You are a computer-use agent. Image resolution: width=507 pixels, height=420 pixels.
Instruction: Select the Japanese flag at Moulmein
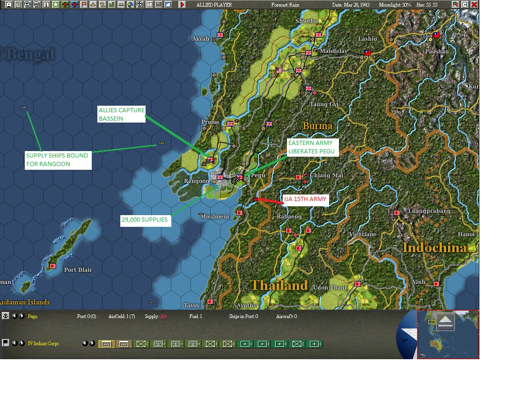click(240, 213)
